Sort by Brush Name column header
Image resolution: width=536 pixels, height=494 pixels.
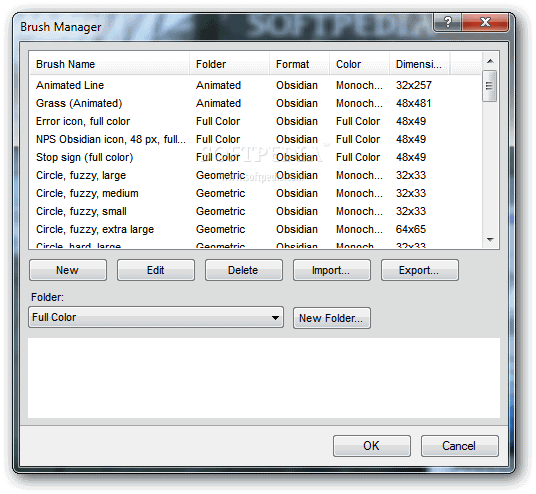coord(109,64)
